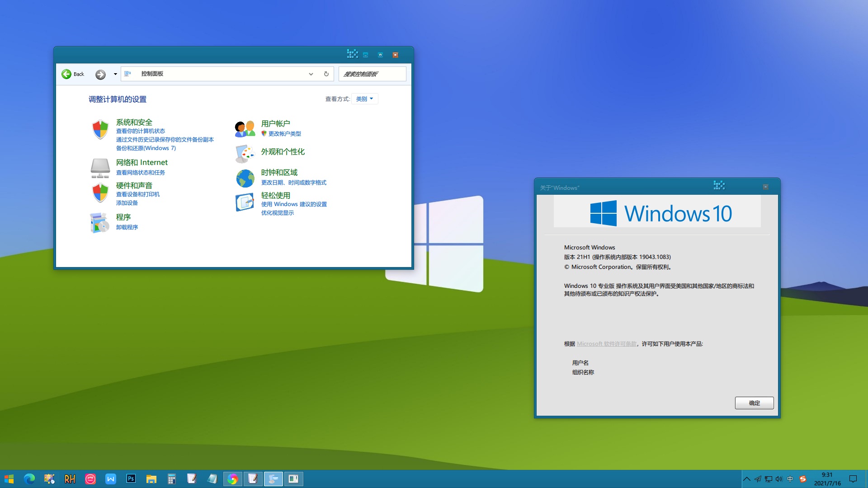Viewport: 868px width, 488px height.
Task: Click the 轻松使用 accessibility icon
Action: click(x=245, y=202)
